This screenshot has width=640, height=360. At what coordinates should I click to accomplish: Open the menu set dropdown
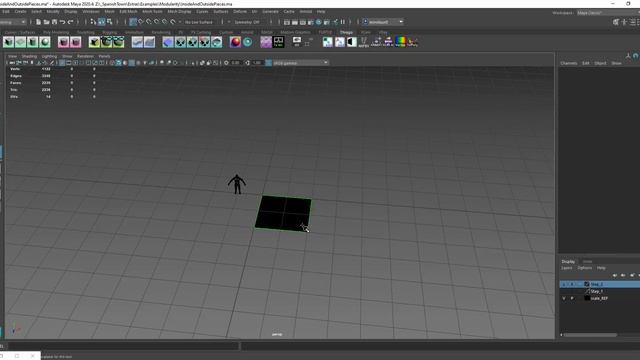(13, 22)
